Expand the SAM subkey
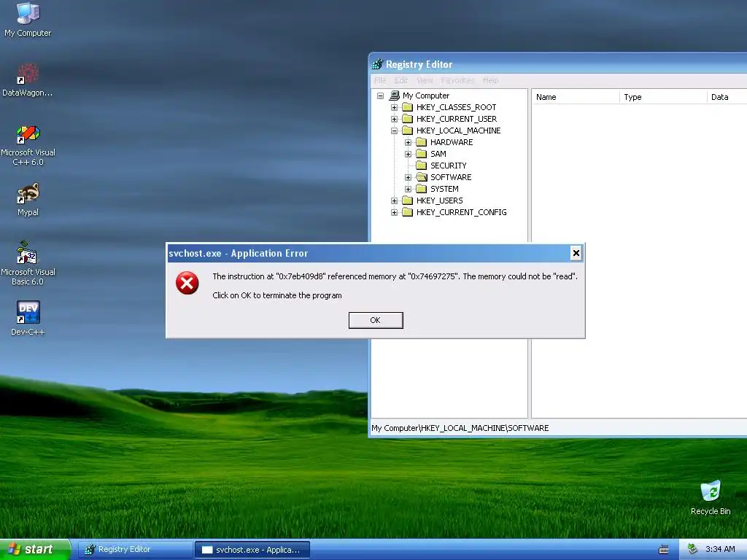 [x=408, y=154]
